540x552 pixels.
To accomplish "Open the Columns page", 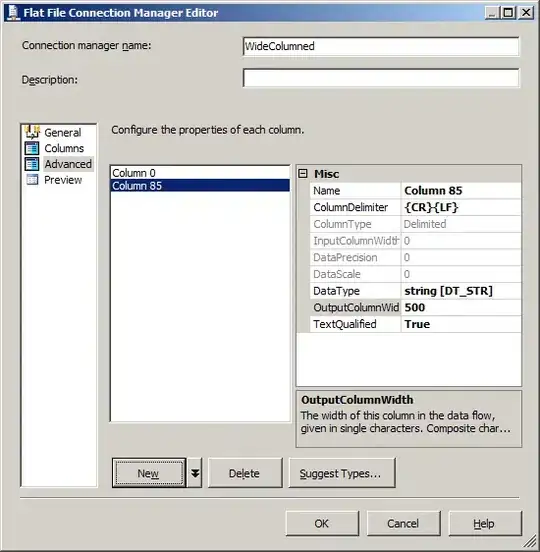I will tap(64, 148).
